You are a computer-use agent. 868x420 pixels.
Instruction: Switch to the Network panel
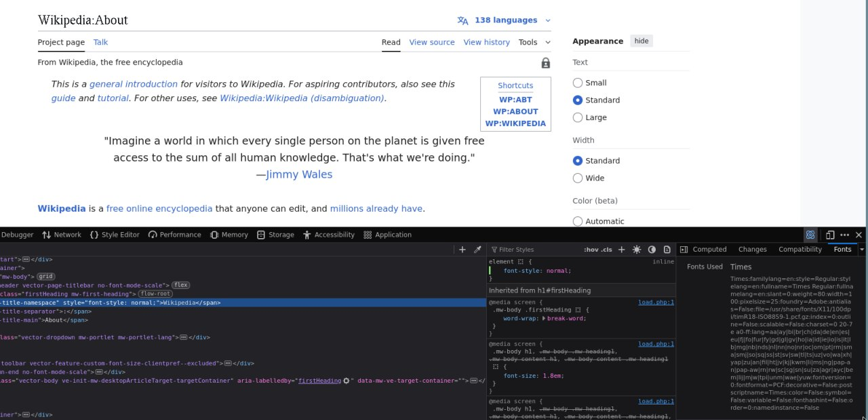tap(62, 235)
